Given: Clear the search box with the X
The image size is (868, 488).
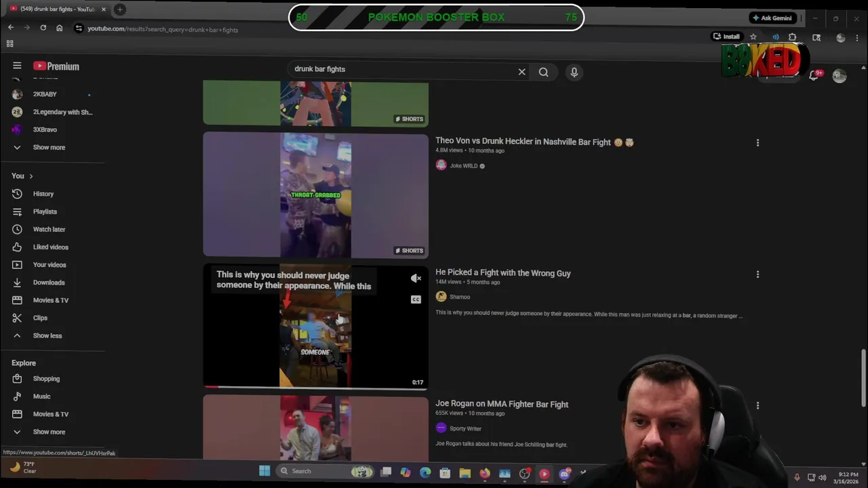Looking at the screenshot, I should click(521, 72).
